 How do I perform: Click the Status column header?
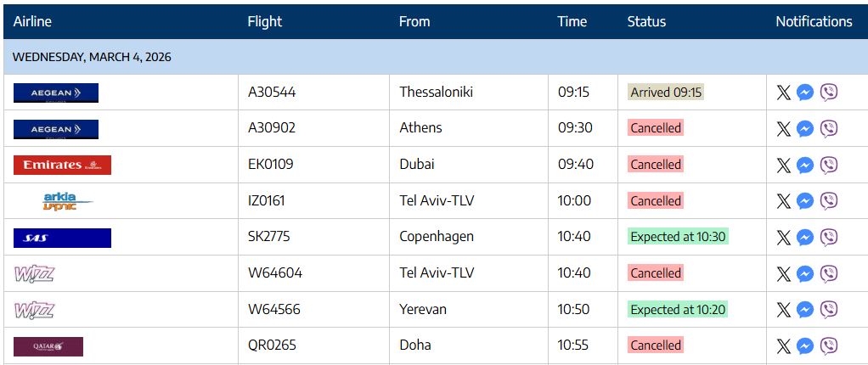pos(646,21)
